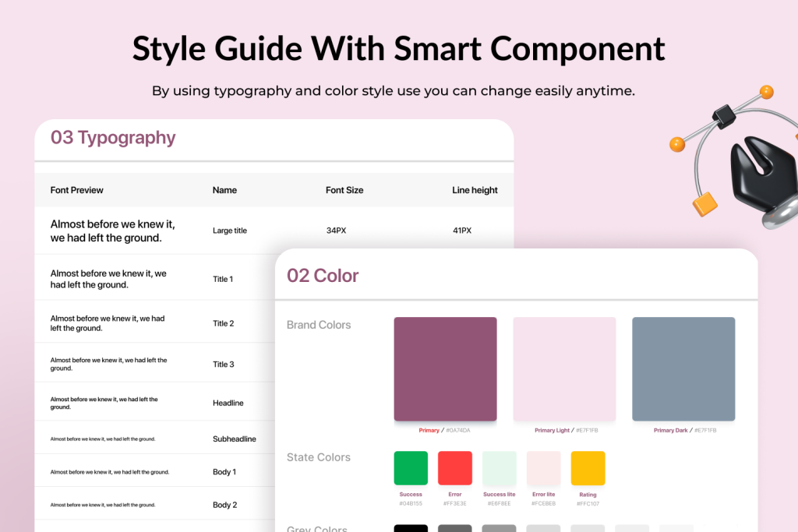Click the '03 Typography' section heading
The image size is (798, 532).
click(113, 138)
